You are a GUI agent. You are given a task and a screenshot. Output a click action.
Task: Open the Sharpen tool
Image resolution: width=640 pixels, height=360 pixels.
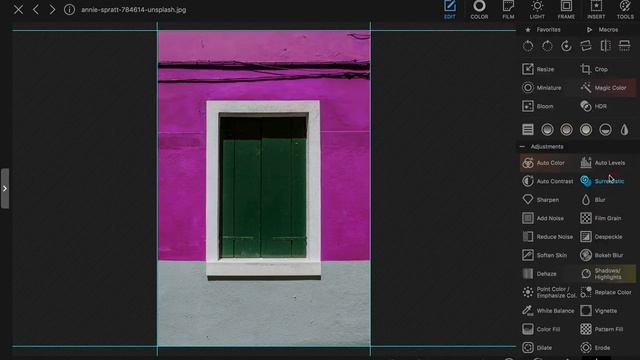[x=540, y=200]
